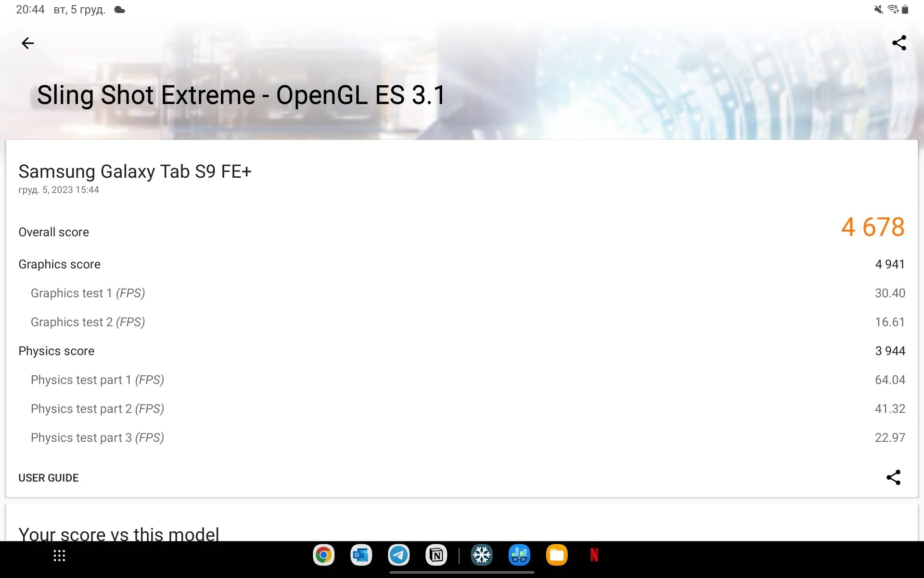Tap the muted sound status icon
This screenshot has height=578, width=924.
click(879, 9)
